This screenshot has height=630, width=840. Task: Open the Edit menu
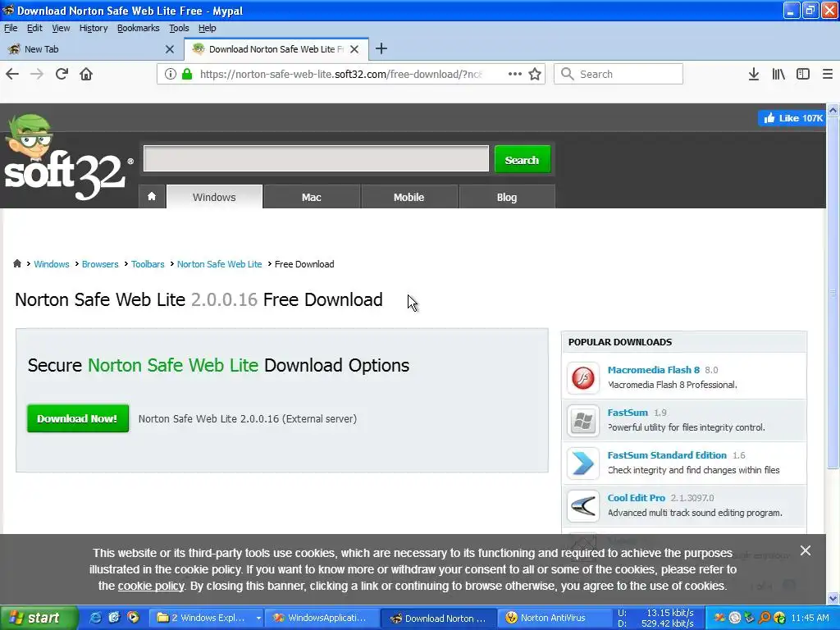pyautogui.click(x=34, y=28)
